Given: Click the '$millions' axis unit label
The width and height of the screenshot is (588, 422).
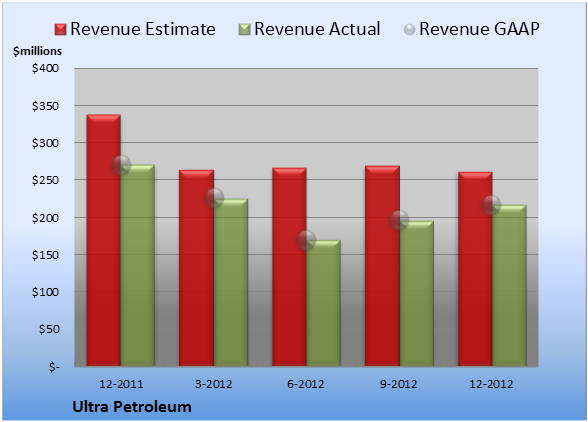Looking at the screenshot, I should coord(38,51).
